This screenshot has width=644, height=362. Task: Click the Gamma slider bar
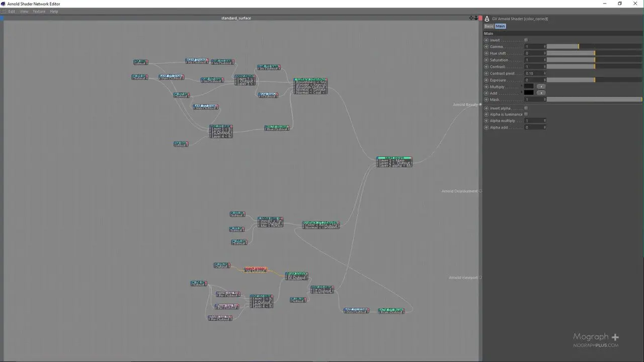coord(594,47)
